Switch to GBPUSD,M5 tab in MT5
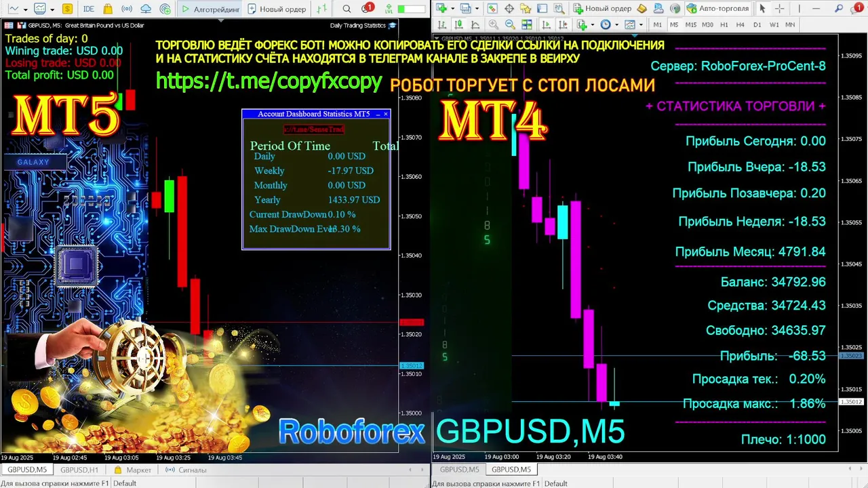868x488 pixels. pyautogui.click(x=27, y=470)
